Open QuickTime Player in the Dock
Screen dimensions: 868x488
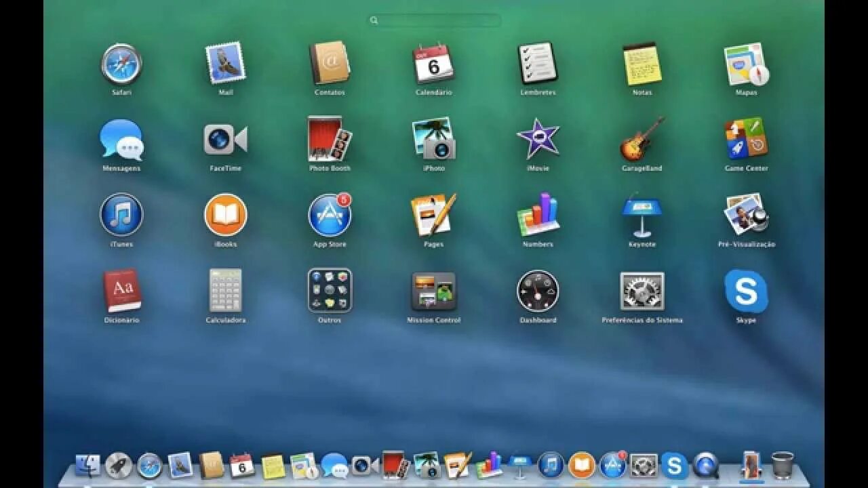tap(706, 466)
